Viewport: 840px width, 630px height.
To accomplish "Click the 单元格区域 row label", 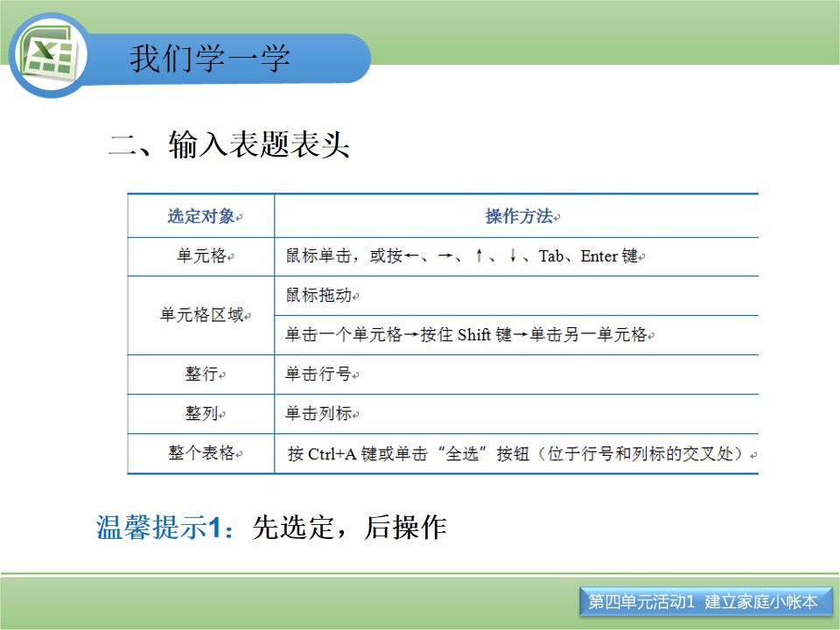I will (x=201, y=315).
